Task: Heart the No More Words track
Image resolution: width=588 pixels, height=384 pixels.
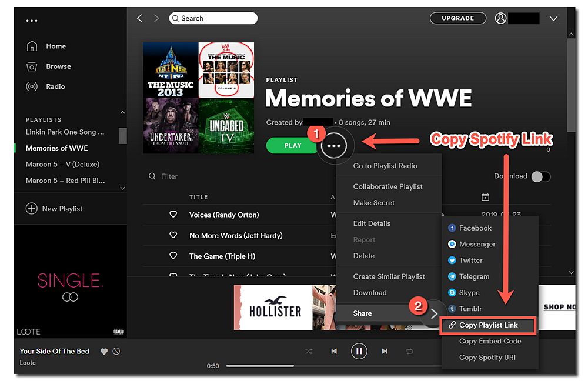Action: click(173, 235)
